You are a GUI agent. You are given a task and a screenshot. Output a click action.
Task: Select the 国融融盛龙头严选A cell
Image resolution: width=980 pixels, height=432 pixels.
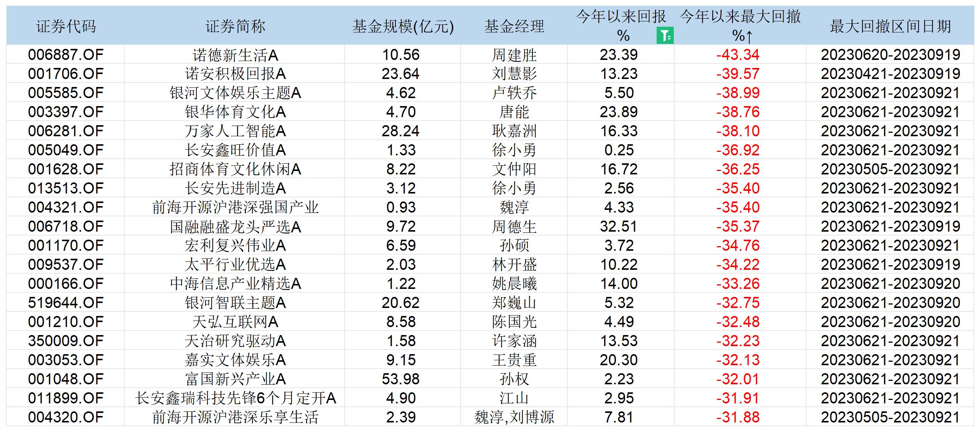click(x=235, y=226)
